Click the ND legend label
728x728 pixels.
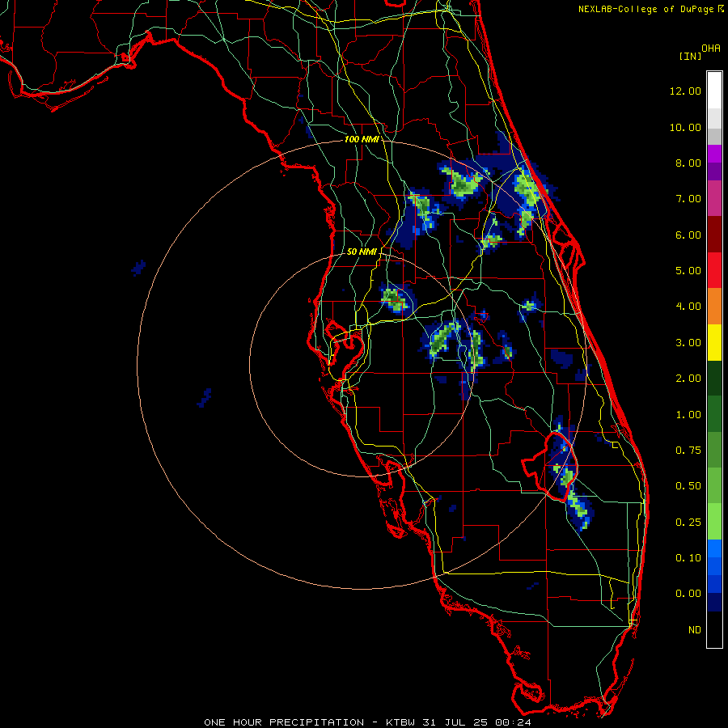tap(695, 630)
